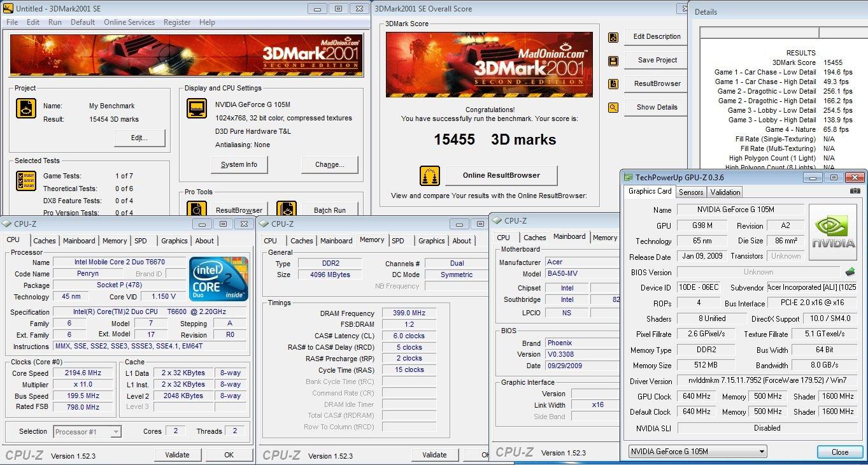Click the floppy icon beside Save Project
868x465 pixels.
613,61
